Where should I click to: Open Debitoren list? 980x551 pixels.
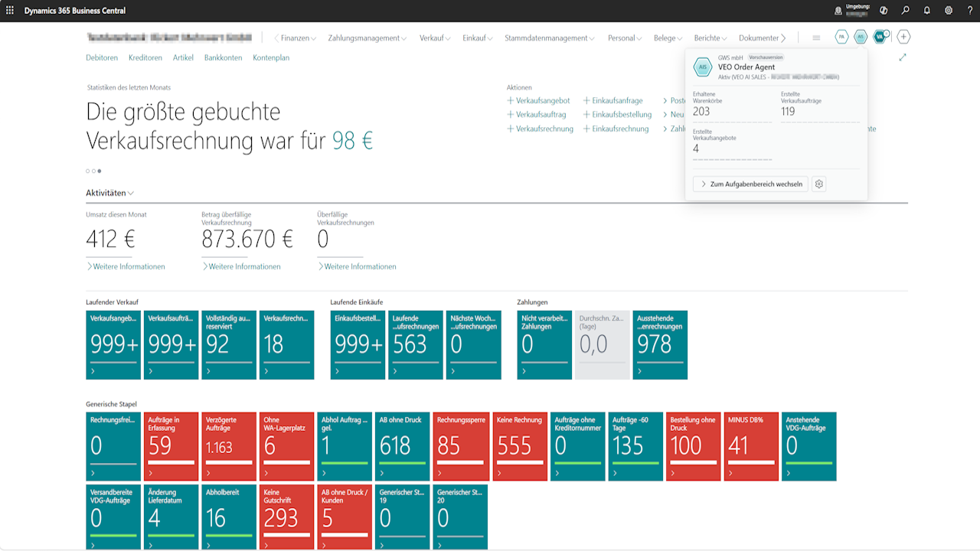tap(102, 57)
